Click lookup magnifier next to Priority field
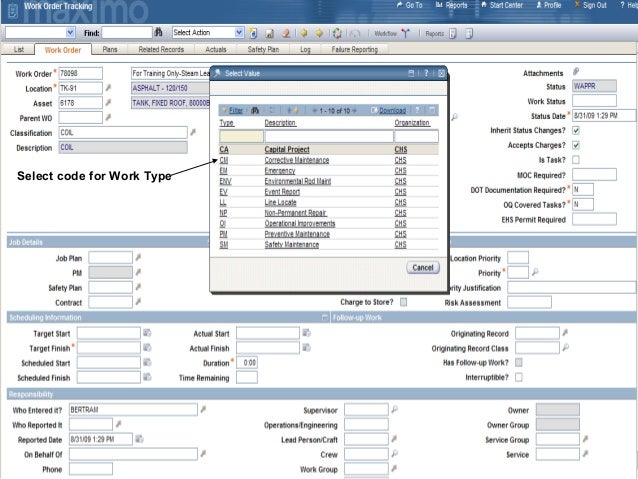 click(x=536, y=272)
